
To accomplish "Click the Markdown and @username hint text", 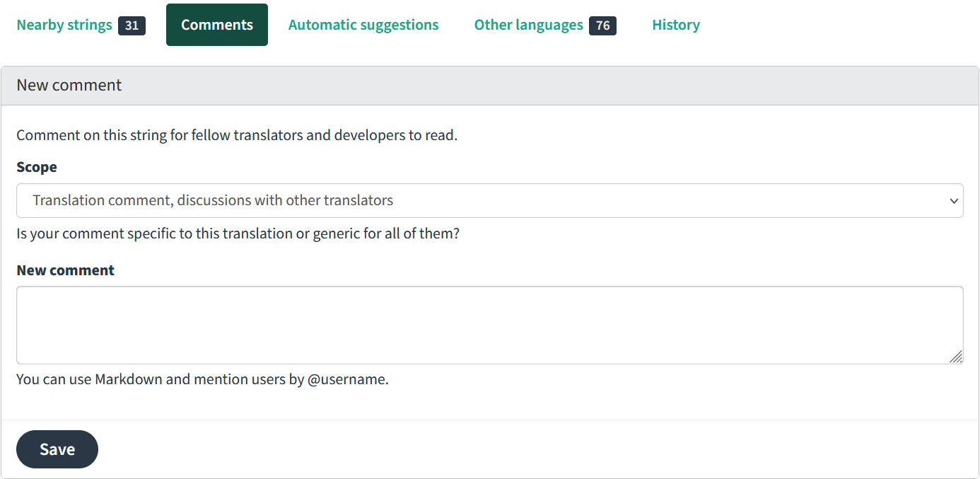I will (202, 379).
